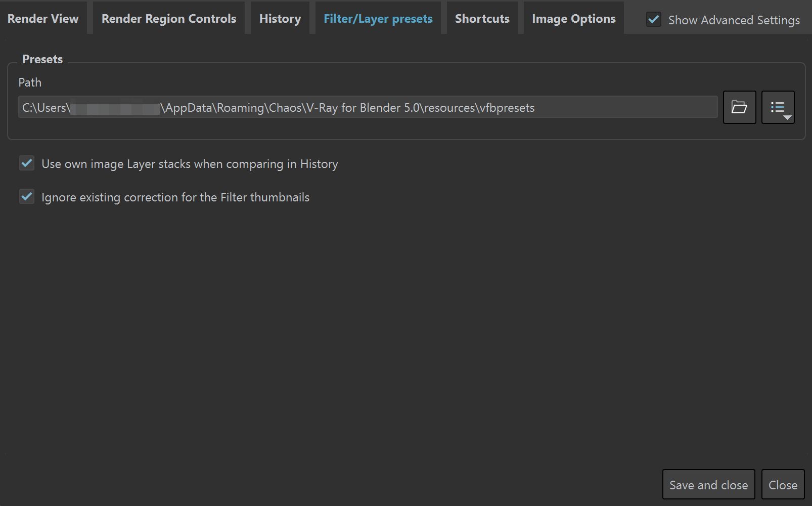Click the Presets group heading

(42, 59)
